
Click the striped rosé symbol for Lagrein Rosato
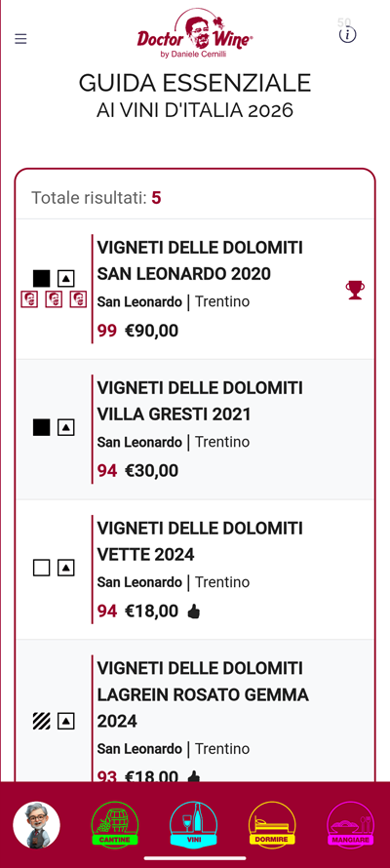(x=42, y=722)
